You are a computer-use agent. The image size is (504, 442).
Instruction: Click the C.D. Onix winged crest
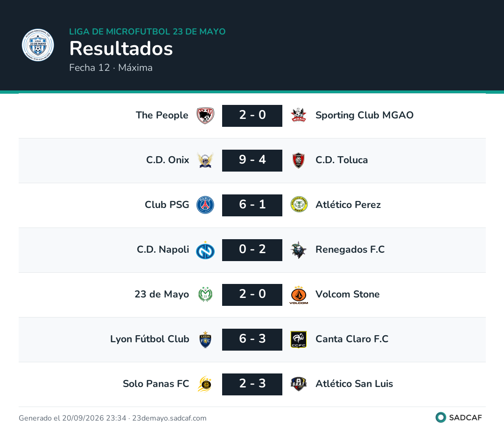click(205, 160)
